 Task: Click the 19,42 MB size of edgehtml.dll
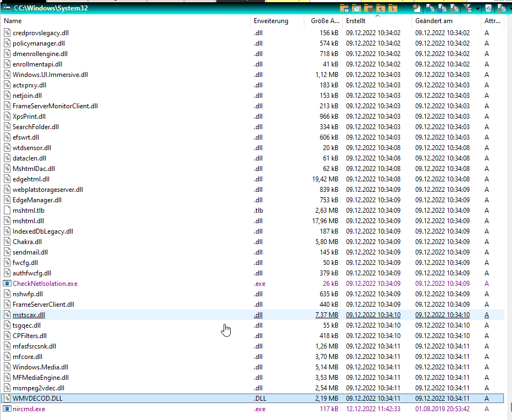325,179
